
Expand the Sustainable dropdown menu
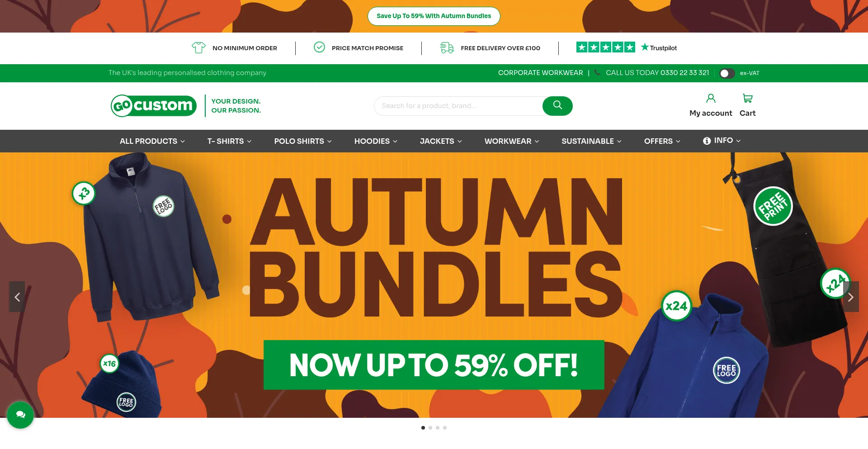click(x=591, y=141)
